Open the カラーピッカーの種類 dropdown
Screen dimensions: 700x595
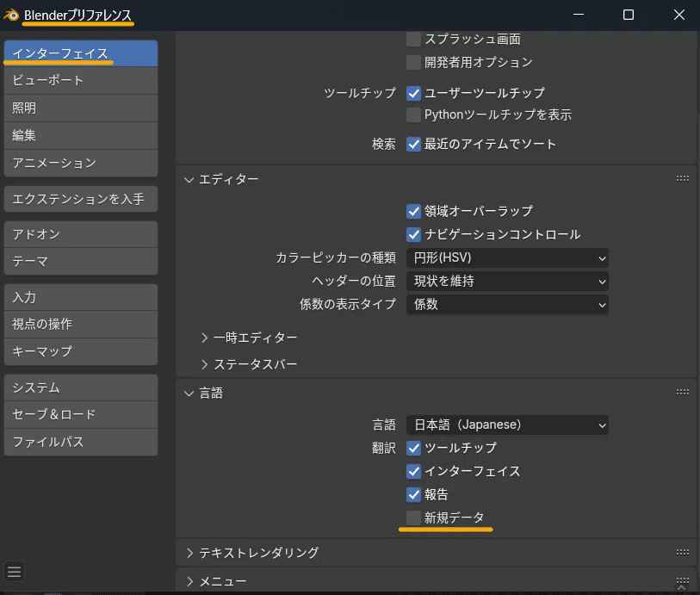tap(507, 257)
